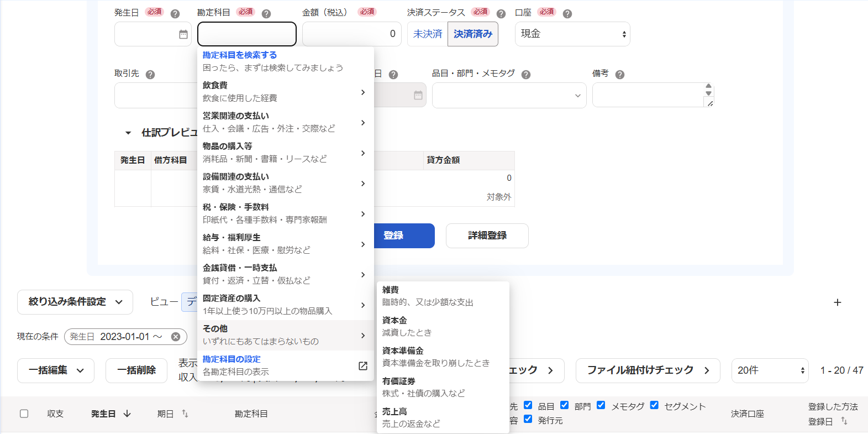
Task: Remove the 発生日 2023-01-01 filter condition
Action: [176, 337]
